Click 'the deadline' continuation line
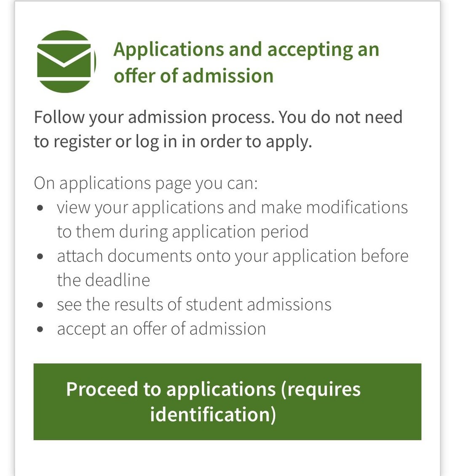This screenshot has height=476, width=455. tap(103, 280)
